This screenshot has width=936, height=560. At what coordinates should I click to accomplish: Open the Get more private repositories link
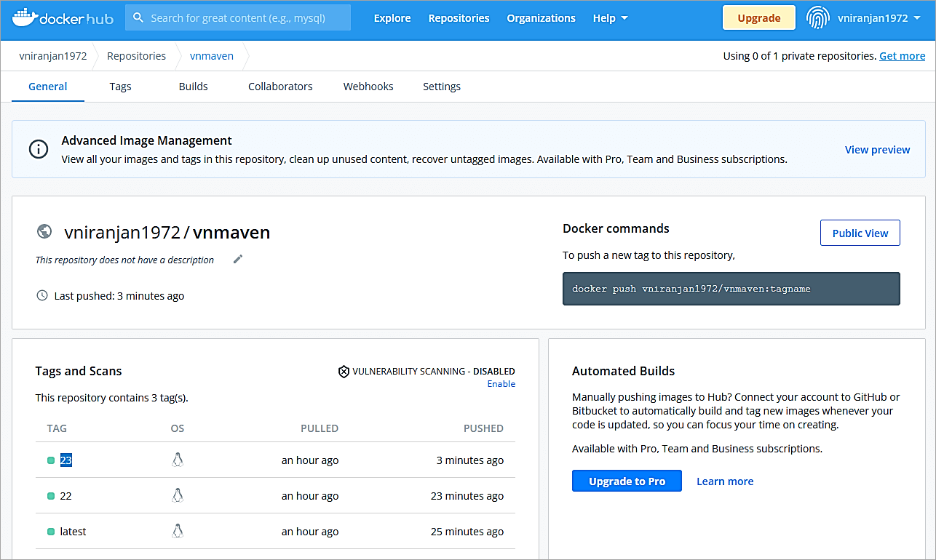coord(902,56)
